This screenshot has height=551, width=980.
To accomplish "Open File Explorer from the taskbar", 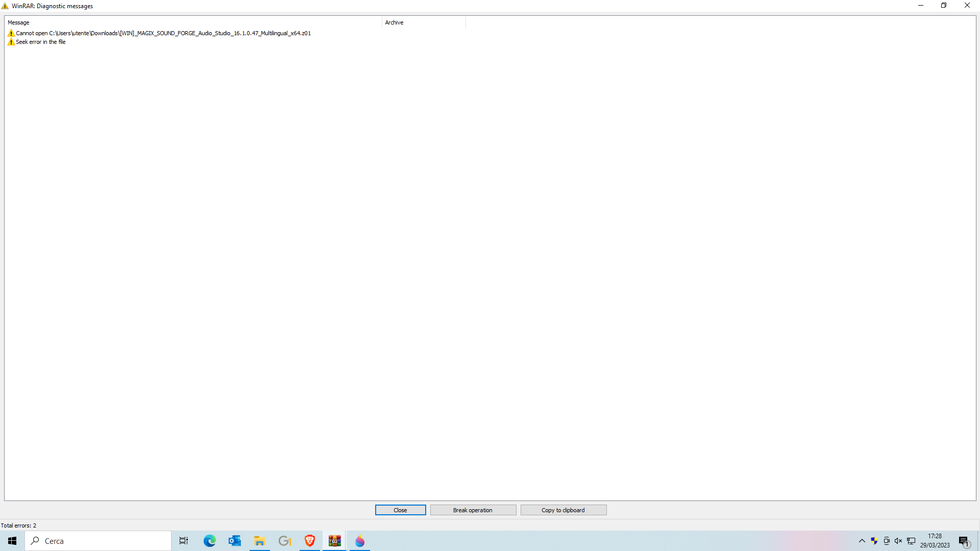I will point(259,541).
